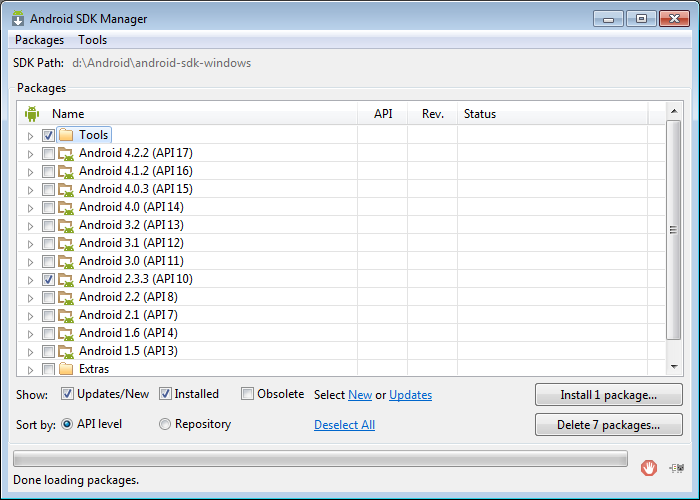Click the red stop hand icon
The width and height of the screenshot is (700, 500).
point(649,468)
